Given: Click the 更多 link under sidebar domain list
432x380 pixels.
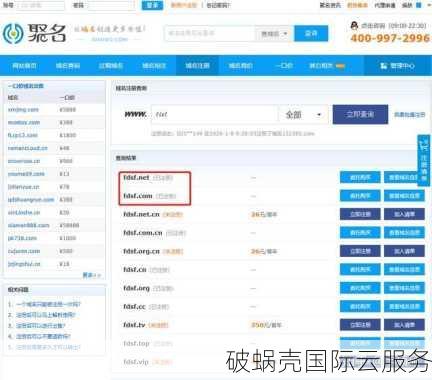Looking at the screenshot, I should coord(91,275).
